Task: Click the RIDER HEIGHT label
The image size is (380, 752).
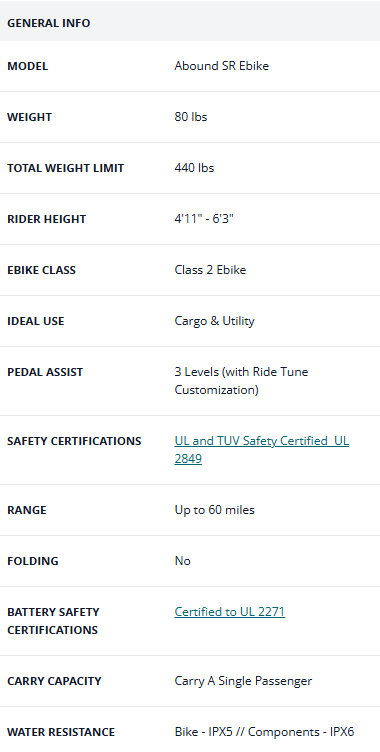Action: [47, 219]
